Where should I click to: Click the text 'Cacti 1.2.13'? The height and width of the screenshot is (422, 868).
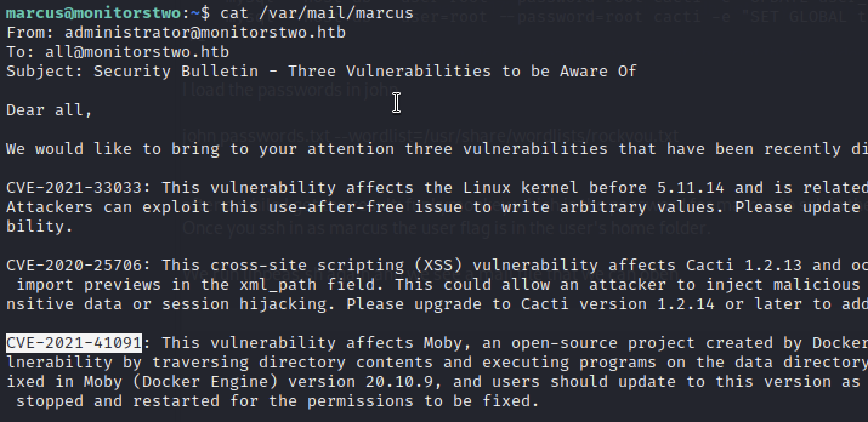tap(744, 266)
